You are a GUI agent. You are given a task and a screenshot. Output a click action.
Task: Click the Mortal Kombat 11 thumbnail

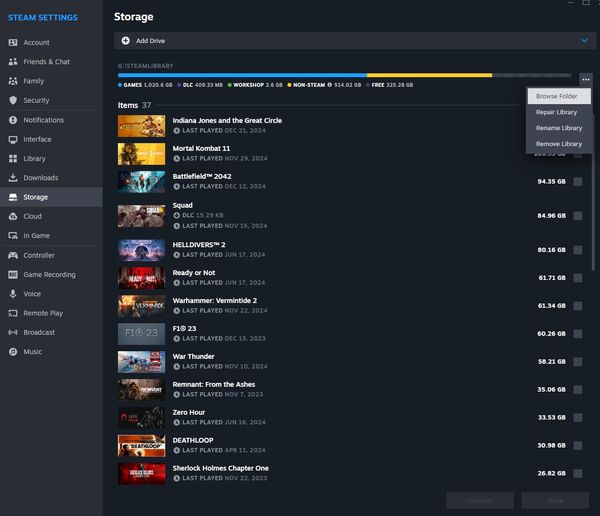coord(142,154)
